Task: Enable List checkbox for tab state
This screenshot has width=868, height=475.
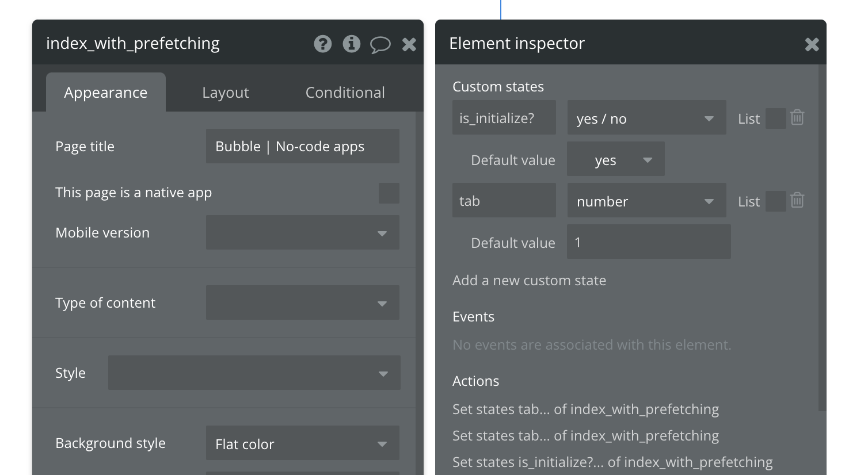Action: (775, 201)
